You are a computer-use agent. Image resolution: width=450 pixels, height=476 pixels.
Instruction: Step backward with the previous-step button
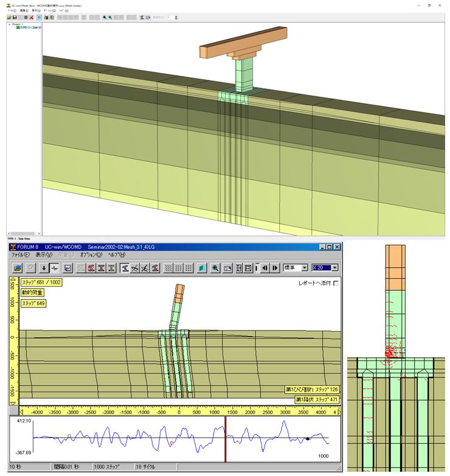(x=265, y=268)
